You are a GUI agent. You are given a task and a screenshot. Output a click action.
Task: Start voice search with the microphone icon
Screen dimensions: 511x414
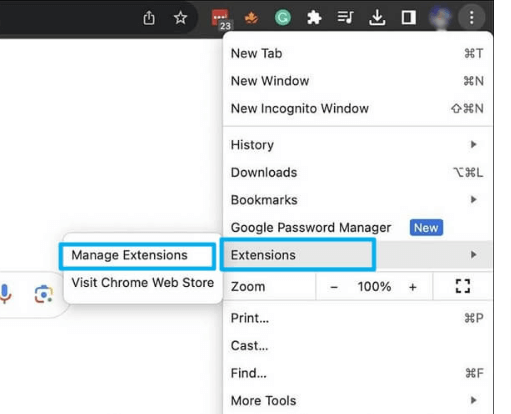(5, 294)
